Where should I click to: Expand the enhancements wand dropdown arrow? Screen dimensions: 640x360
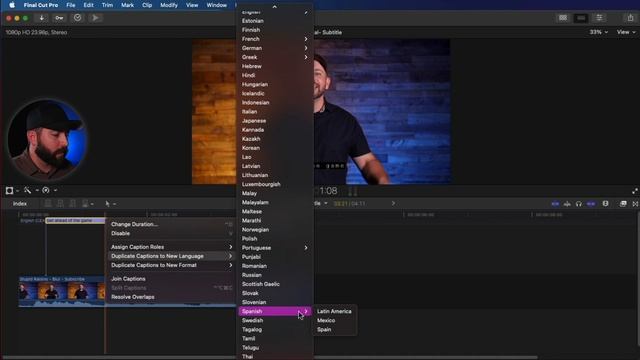(x=37, y=191)
